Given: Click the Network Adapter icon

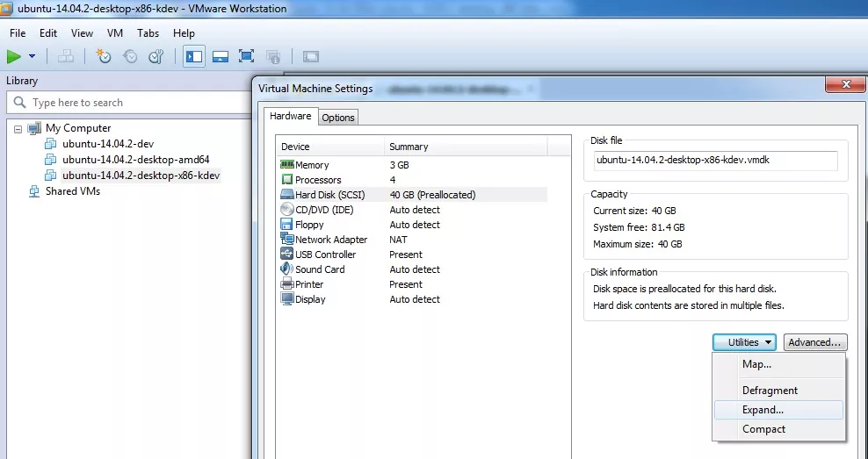Looking at the screenshot, I should (286, 239).
